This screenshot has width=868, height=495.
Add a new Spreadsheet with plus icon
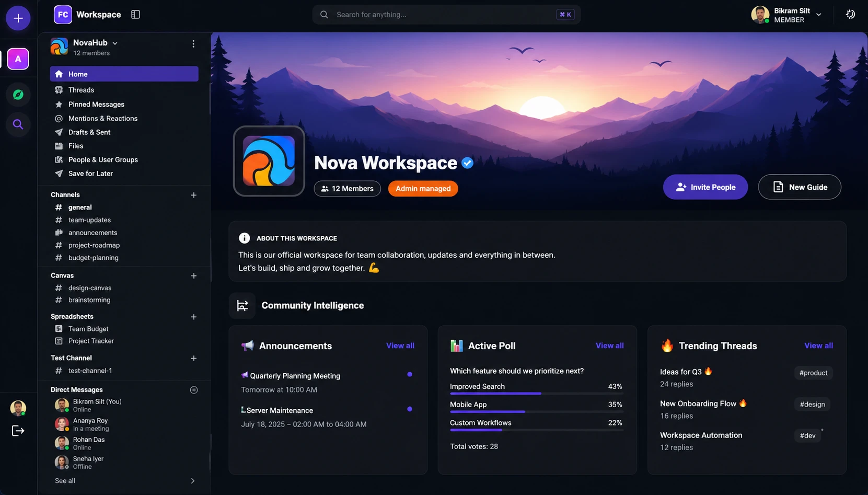click(x=194, y=317)
